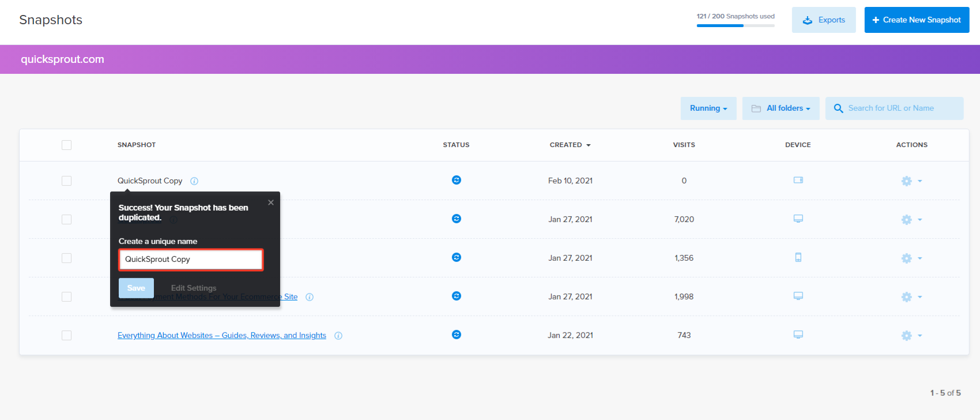980x420 pixels.
Task: Click the Create a unique name field
Action: click(x=191, y=260)
